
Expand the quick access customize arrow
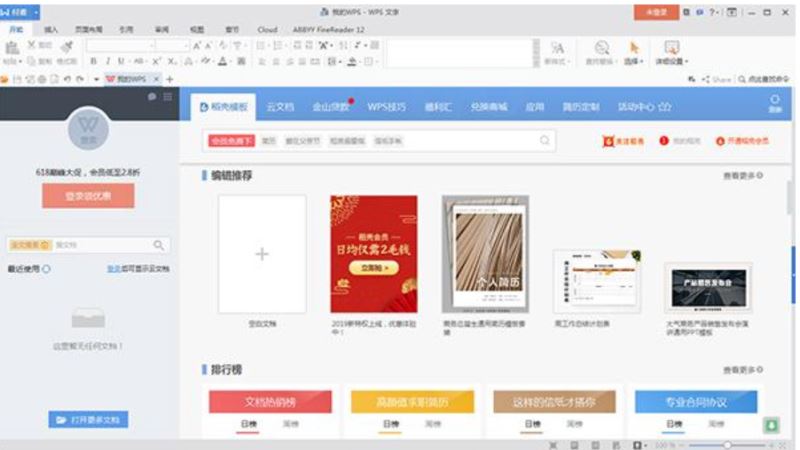(96, 79)
